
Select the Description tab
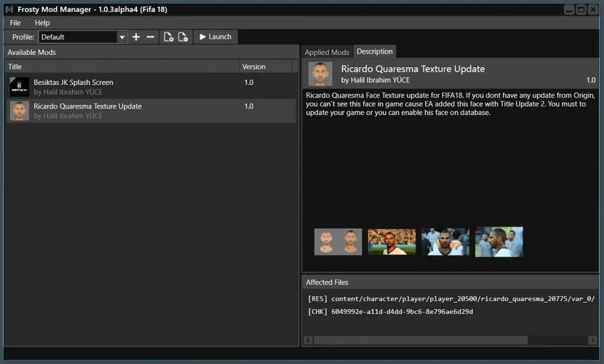[x=375, y=51]
